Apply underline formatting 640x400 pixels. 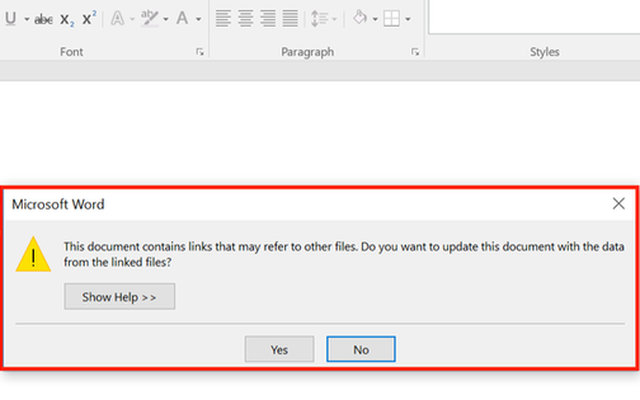coord(10,19)
